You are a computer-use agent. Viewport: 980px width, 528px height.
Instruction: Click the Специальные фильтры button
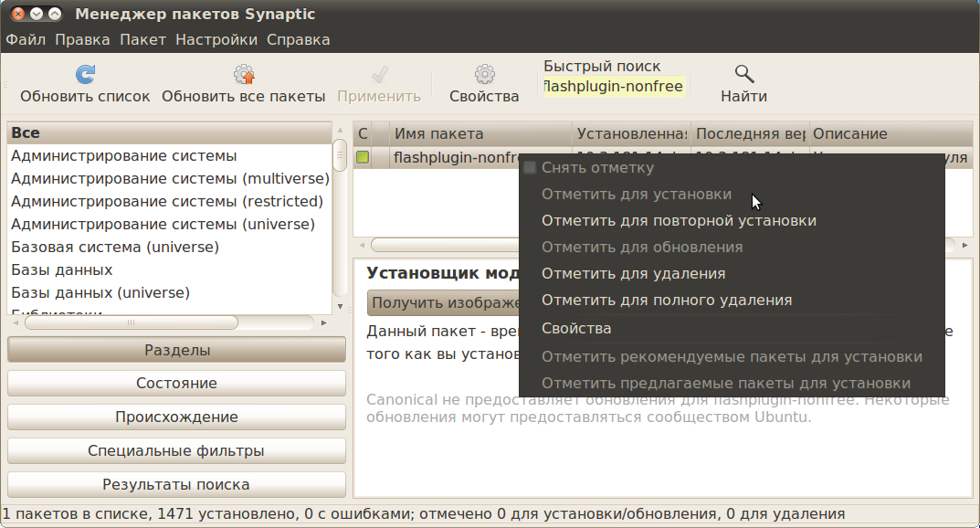tap(177, 450)
